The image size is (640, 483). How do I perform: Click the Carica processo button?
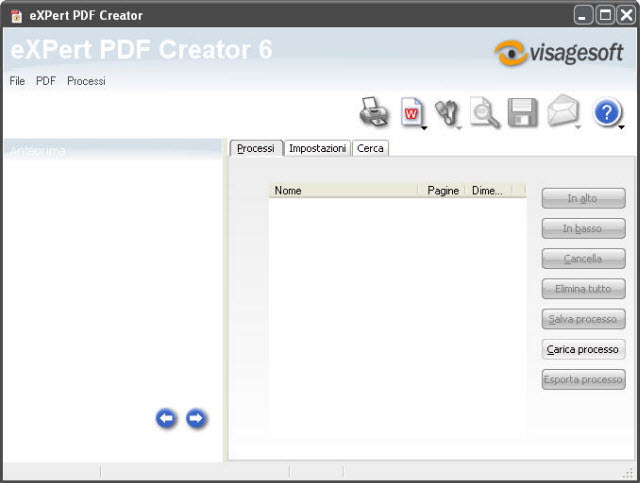point(583,349)
